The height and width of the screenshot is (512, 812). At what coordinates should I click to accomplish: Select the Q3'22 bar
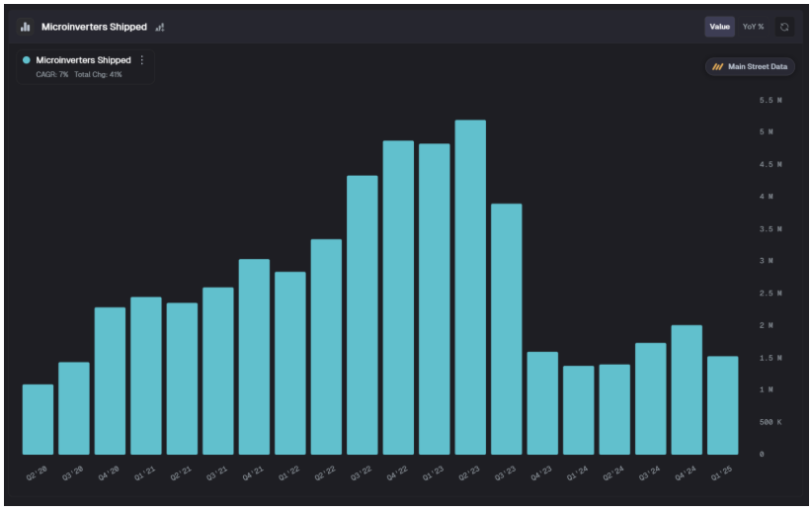(363, 315)
